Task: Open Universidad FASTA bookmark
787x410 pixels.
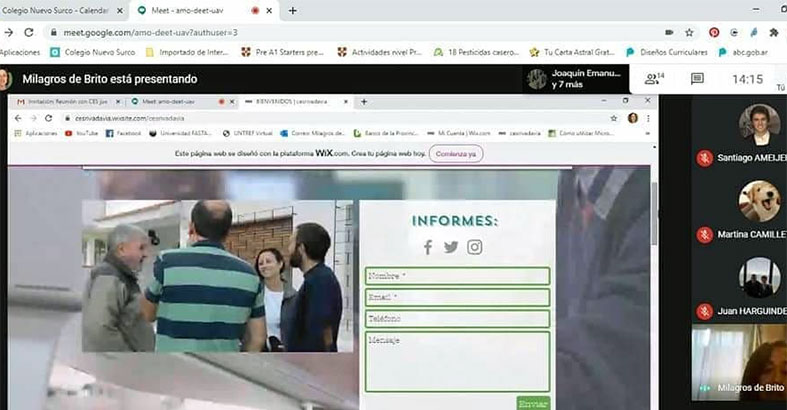Action: [181, 133]
